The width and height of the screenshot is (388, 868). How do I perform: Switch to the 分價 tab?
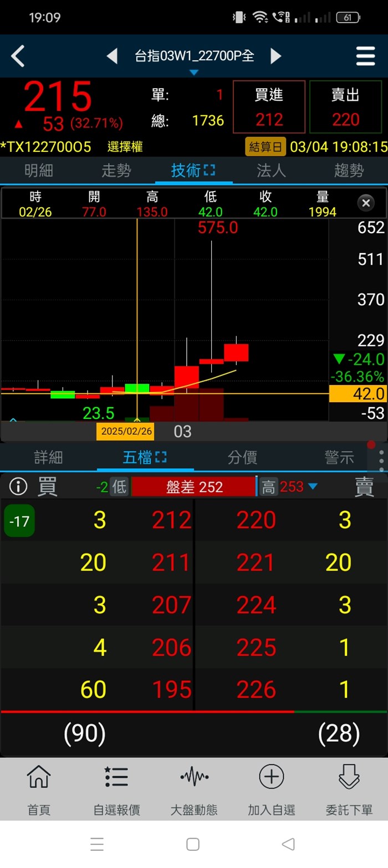click(242, 458)
